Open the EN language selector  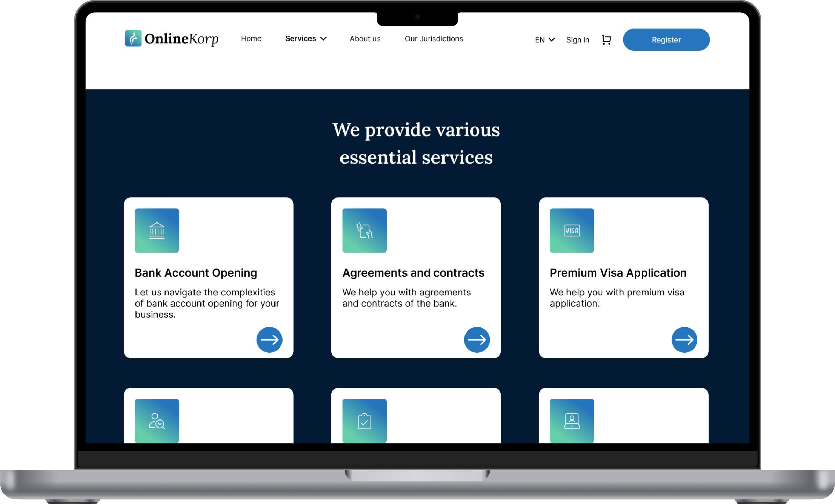544,40
